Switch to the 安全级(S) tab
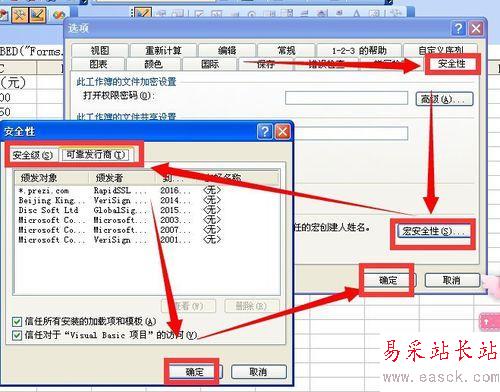 [33, 155]
